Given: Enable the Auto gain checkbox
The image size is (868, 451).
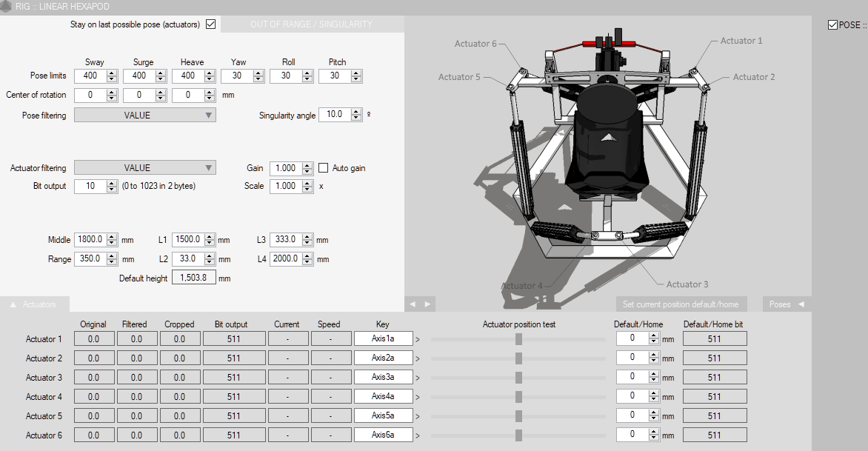Looking at the screenshot, I should pyautogui.click(x=323, y=168).
